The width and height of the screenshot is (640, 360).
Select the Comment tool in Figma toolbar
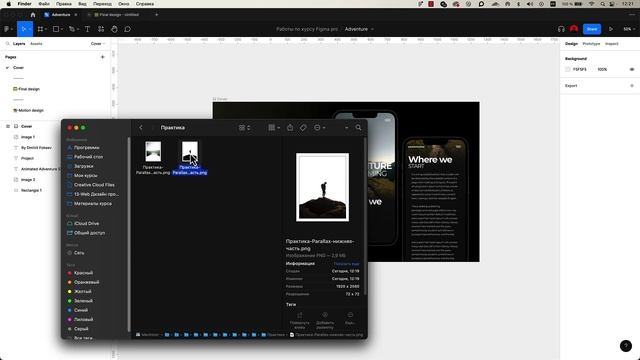click(127, 29)
